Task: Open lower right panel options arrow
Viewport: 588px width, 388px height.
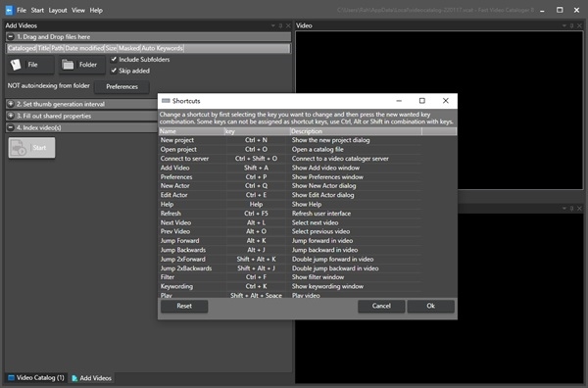Action: pos(564,208)
